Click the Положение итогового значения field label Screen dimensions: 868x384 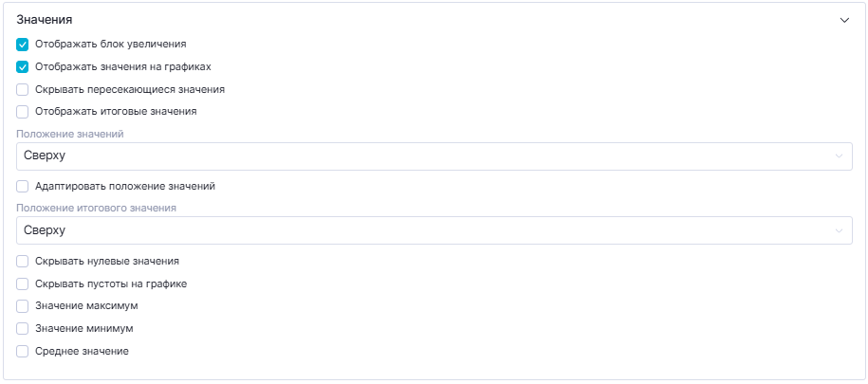[x=96, y=208]
